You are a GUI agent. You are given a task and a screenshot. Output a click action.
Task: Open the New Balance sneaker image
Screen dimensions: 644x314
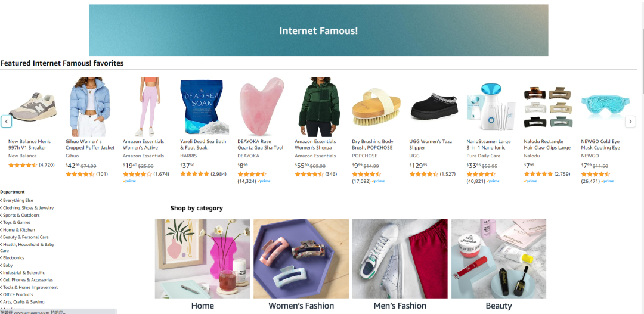coord(33,106)
